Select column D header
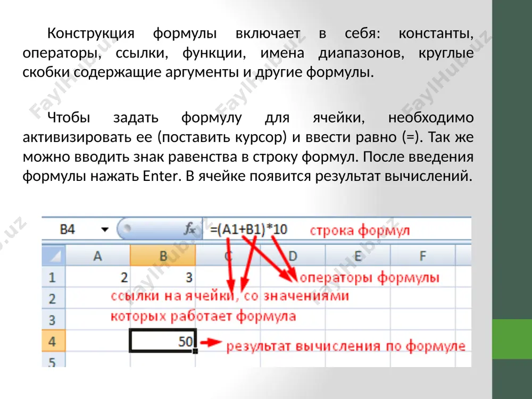The height and width of the screenshot is (399, 532). (x=293, y=255)
